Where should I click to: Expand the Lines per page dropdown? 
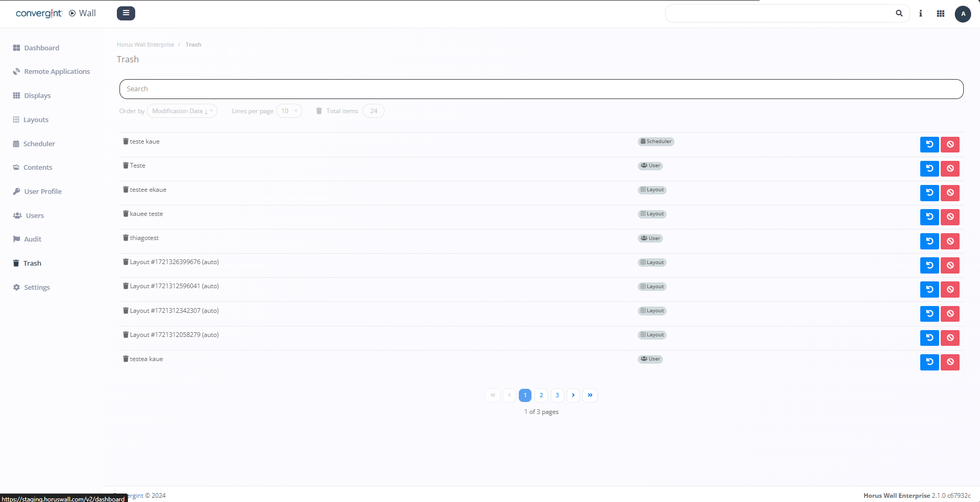(289, 111)
